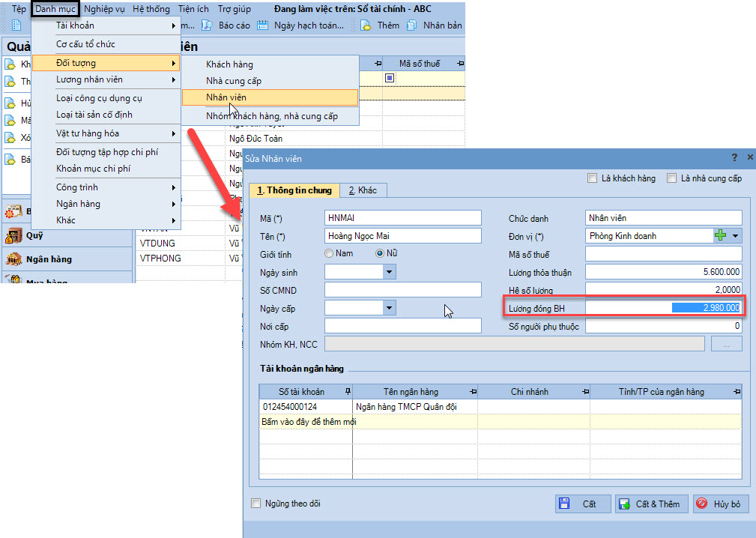Open the Đơn vị dropdown arrow
This screenshot has width=756, height=538.
tap(735, 236)
